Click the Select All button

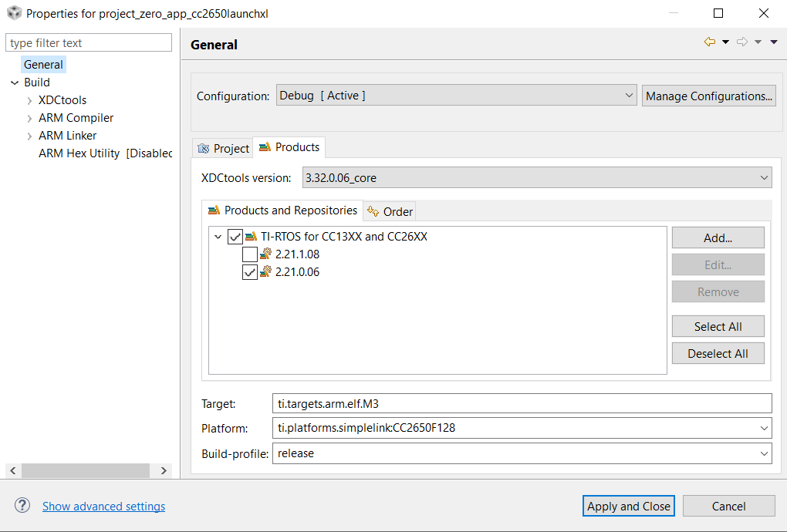coord(718,326)
